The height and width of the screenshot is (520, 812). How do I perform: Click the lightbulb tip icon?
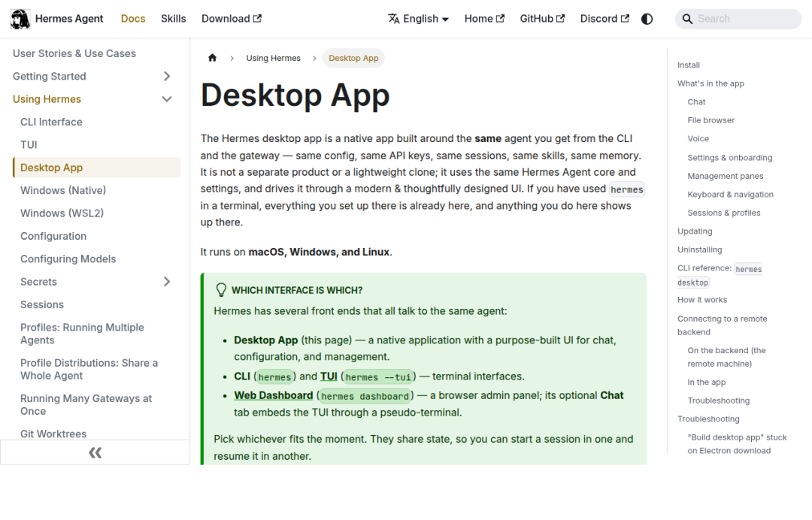tap(221, 290)
